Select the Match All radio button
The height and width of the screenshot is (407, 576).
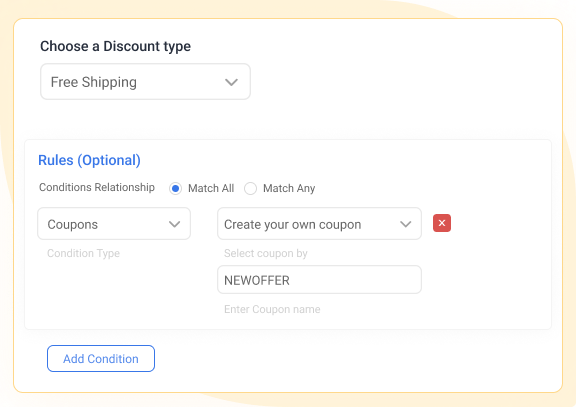(x=176, y=188)
